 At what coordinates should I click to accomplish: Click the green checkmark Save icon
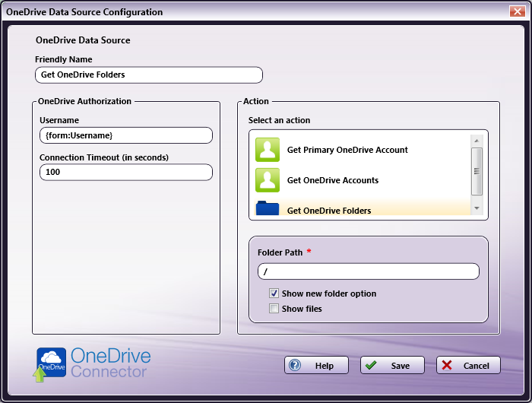(x=371, y=365)
